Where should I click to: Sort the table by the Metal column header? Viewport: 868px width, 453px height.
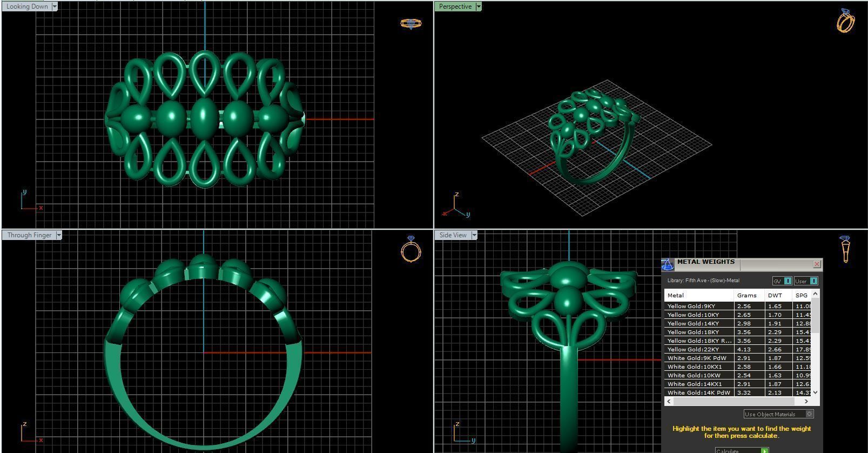pyautogui.click(x=699, y=295)
